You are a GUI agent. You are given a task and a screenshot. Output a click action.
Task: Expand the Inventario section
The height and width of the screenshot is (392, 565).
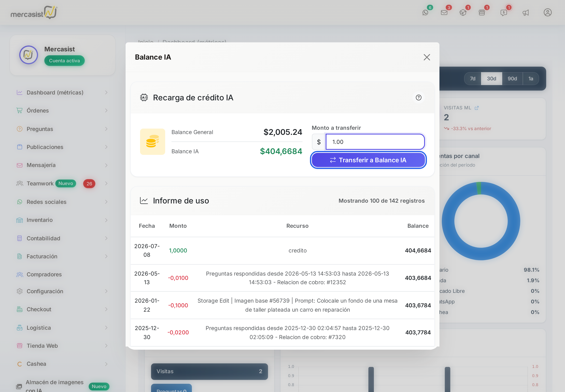pyautogui.click(x=62, y=220)
